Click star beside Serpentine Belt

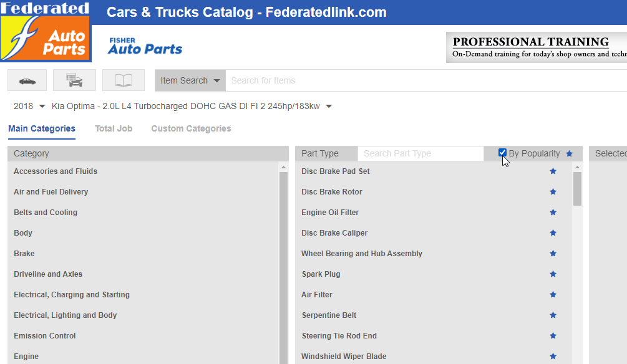[x=553, y=315]
